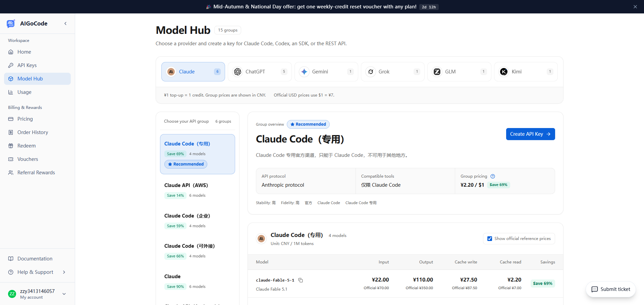Click the Grok provider logo icon
The image size is (644, 305).
click(371, 72)
